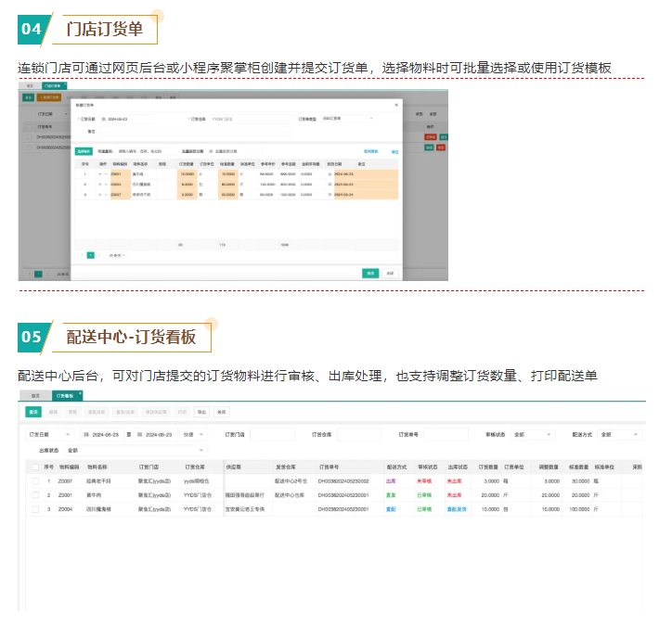672x627 pixels.
Task: Open calendar icon of 订货看板 end date
Action: [140, 435]
